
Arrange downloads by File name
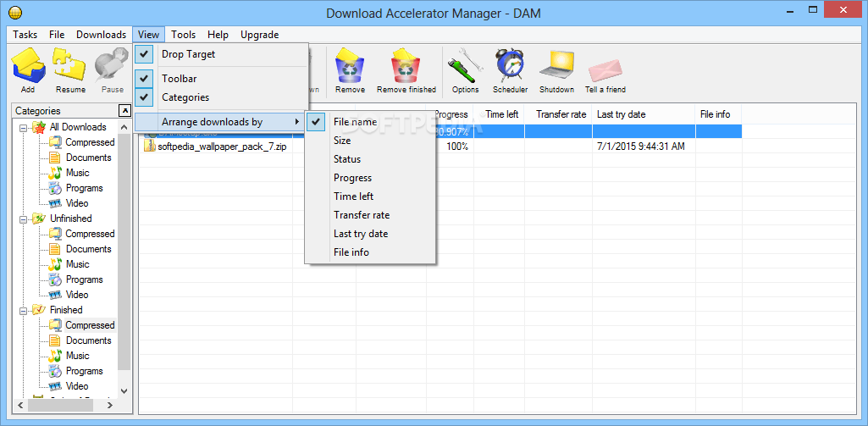tap(370, 122)
